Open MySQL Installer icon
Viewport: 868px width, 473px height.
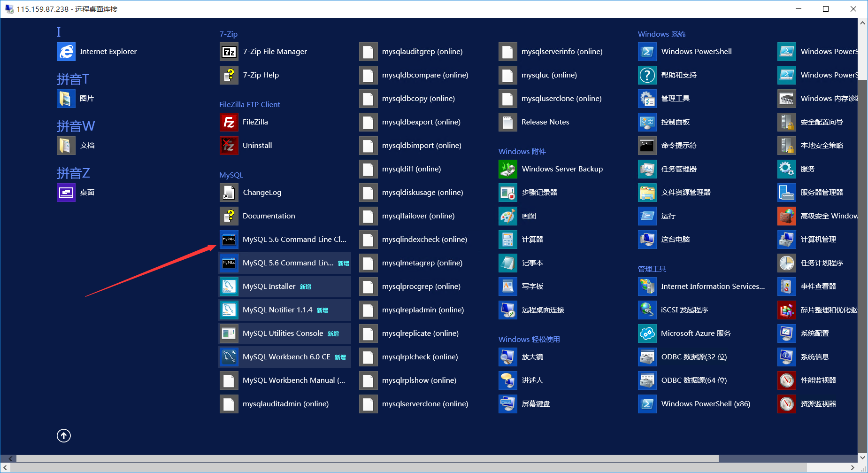click(229, 287)
